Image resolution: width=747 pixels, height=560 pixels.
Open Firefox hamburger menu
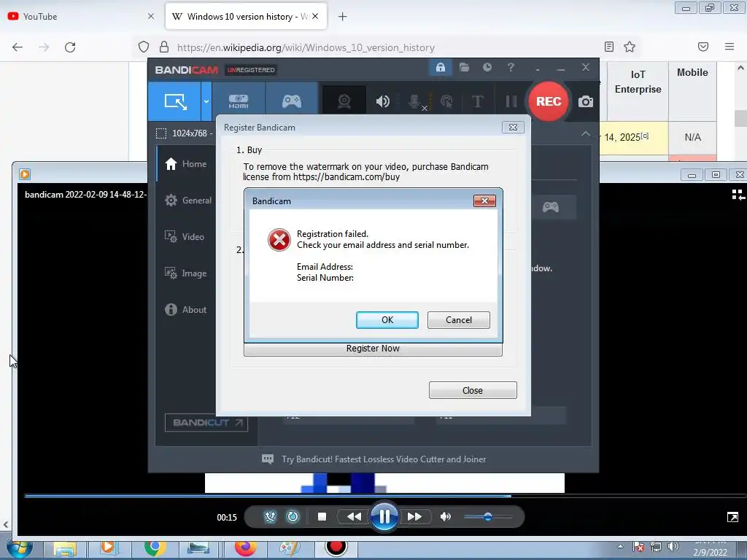tap(729, 47)
